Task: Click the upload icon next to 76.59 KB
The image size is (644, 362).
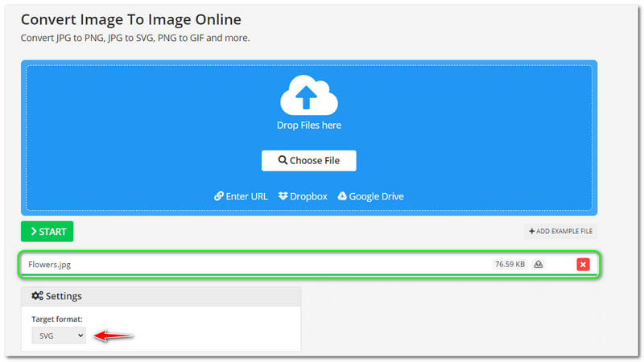Action: click(539, 265)
